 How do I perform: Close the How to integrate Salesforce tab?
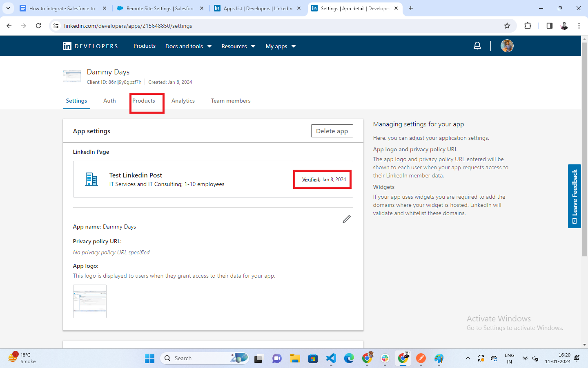point(105,8)
